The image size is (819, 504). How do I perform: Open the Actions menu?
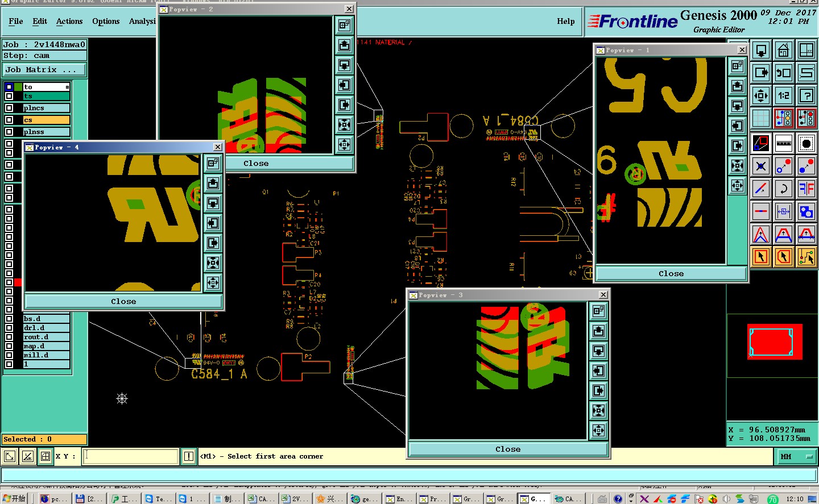[69, 21]
